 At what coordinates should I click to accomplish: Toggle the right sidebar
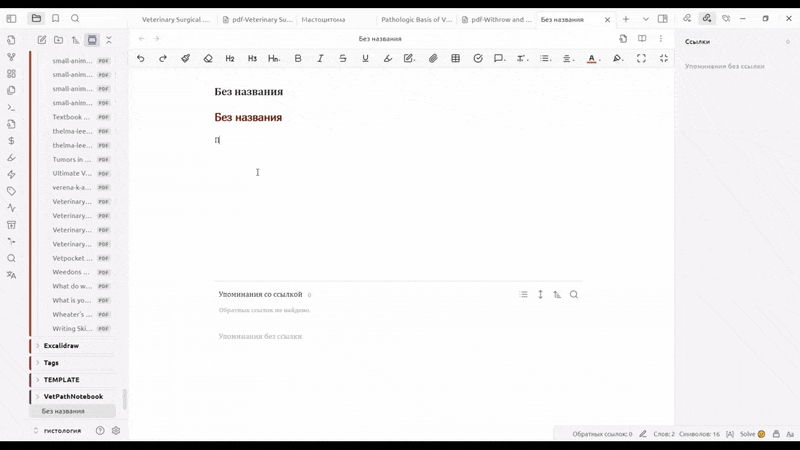(663, 19)
